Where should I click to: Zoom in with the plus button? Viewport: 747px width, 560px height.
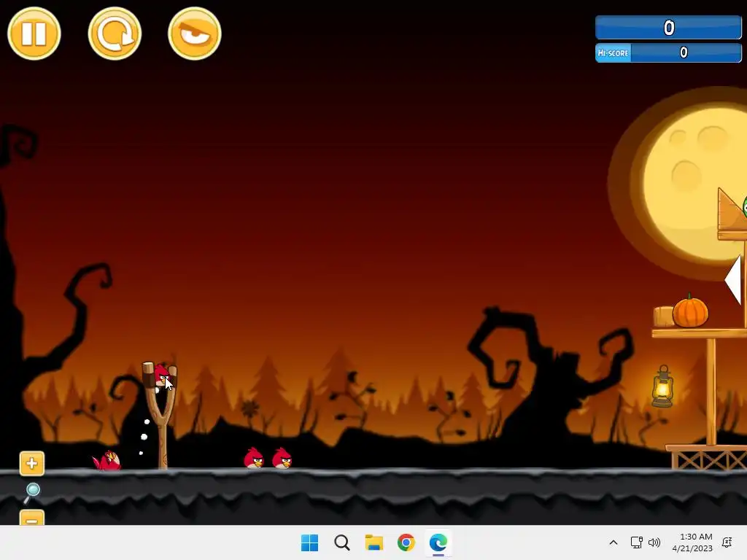pos(32,463)
